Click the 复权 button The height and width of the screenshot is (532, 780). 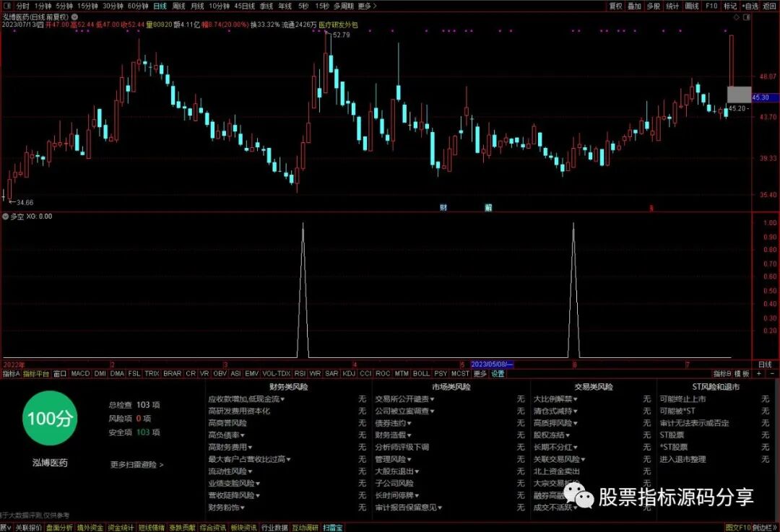pos(615,6)
